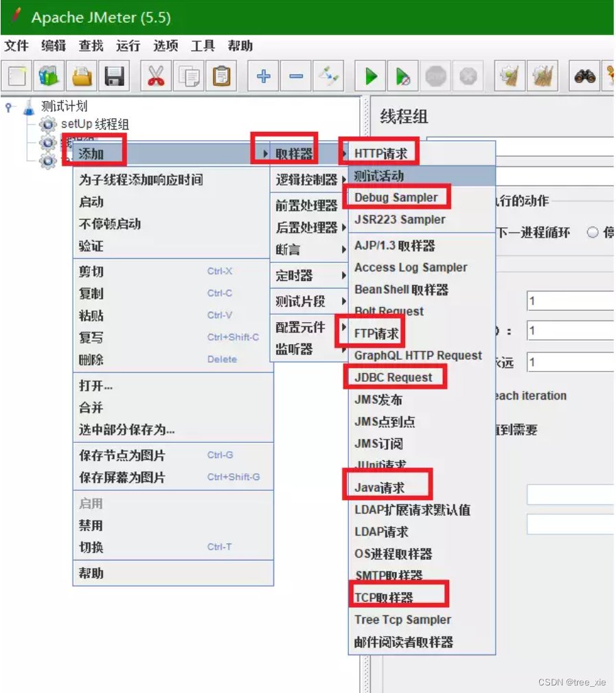The width and height of the screenshot is (616, 693).
Task: Click 禁用 context entry
Action: (x=173, y=525)
